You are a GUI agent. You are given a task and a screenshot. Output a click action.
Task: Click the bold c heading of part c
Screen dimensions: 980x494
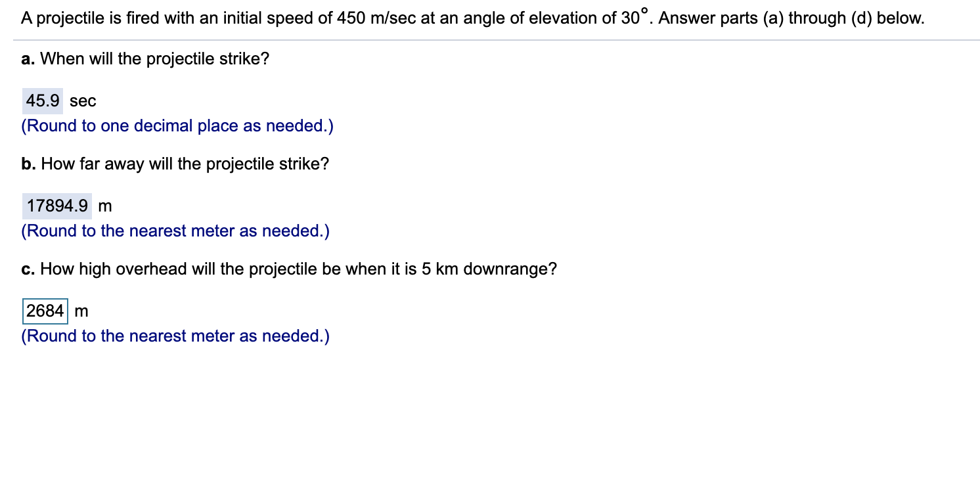pyautogui.click(x=27, y=269)
